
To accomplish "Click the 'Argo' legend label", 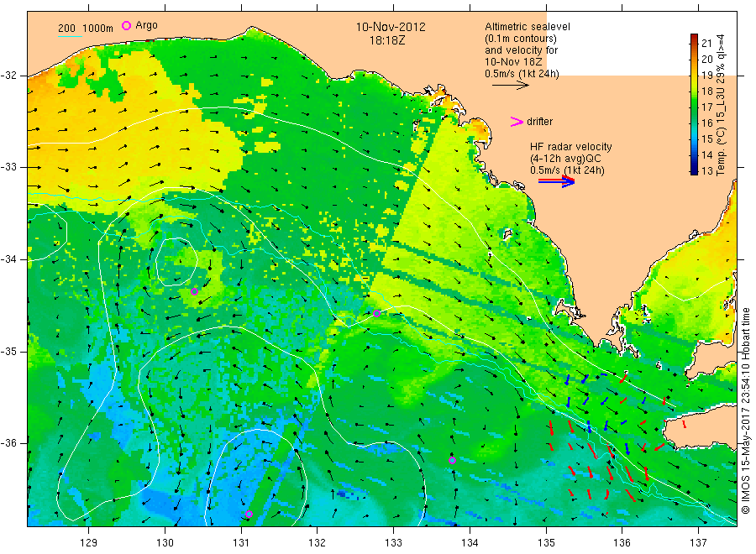I will [146, 25].
